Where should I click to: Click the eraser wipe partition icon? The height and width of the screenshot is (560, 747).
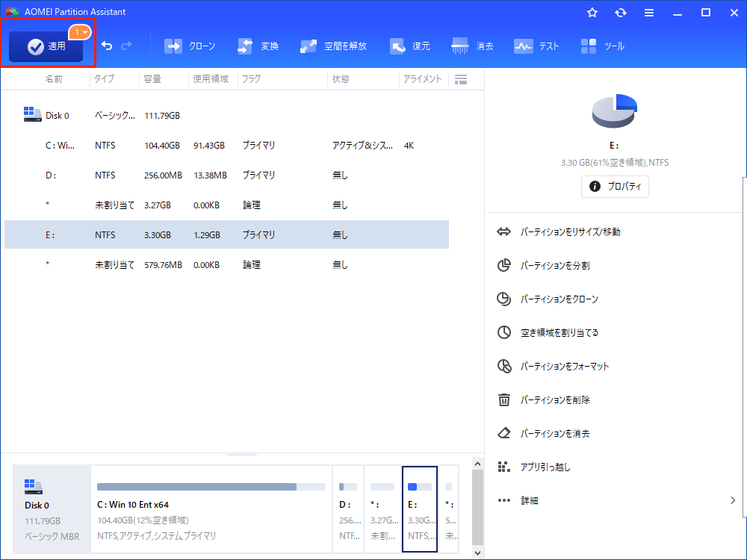[x=503, y=433]
